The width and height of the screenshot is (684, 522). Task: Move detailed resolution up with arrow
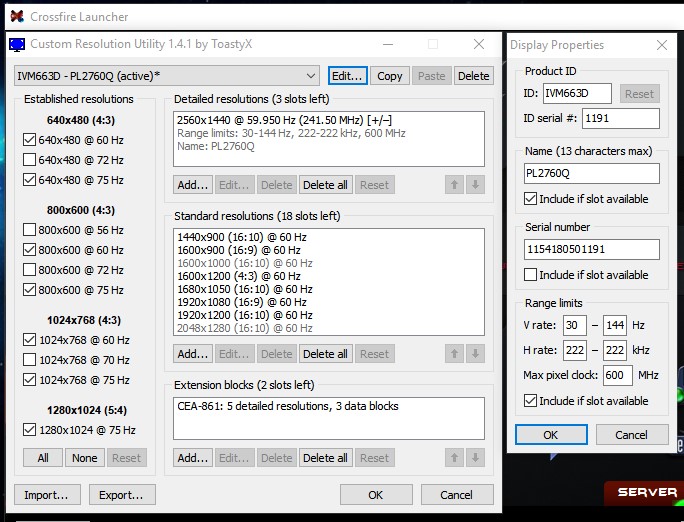454,185
